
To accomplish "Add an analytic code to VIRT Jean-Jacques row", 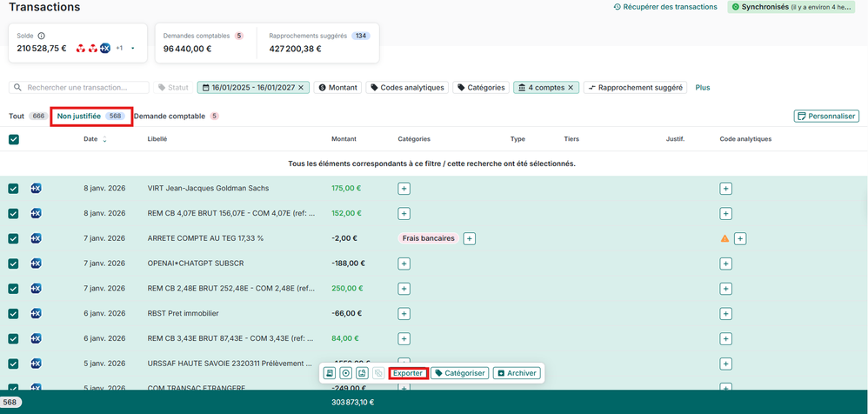I will pos(725,189).
